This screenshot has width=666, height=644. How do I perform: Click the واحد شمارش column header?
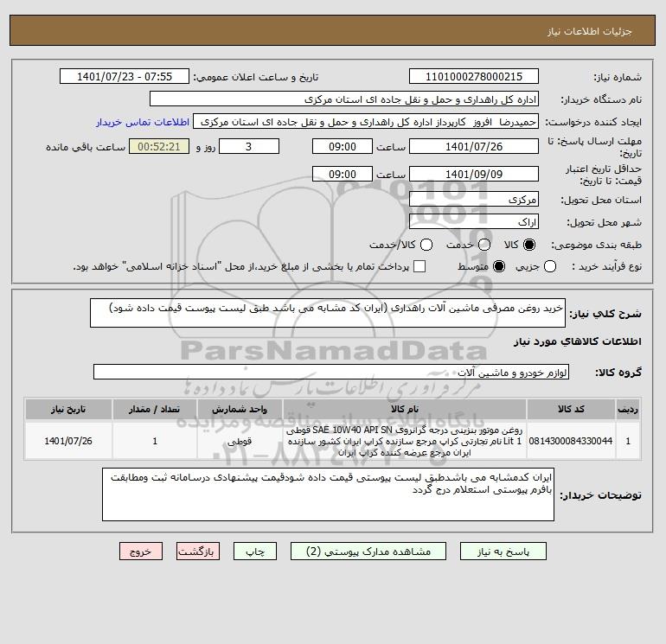click(240, 409)
